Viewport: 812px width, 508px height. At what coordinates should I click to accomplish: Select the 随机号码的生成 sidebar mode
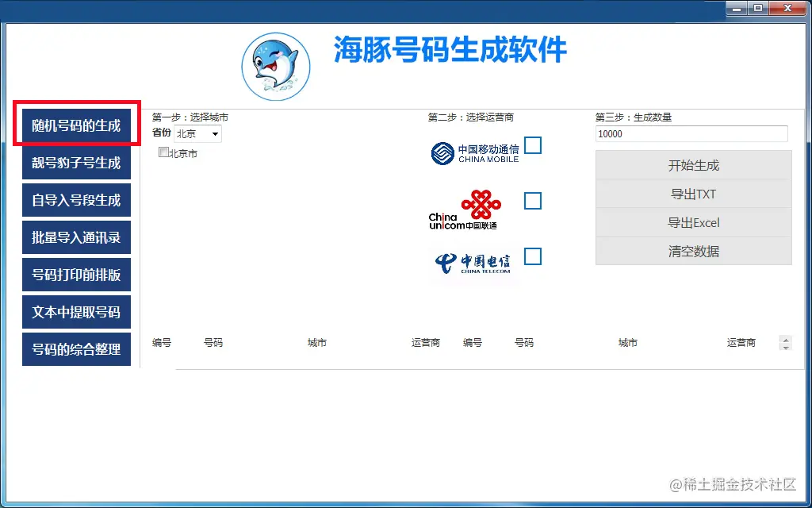tap(76, 125)
